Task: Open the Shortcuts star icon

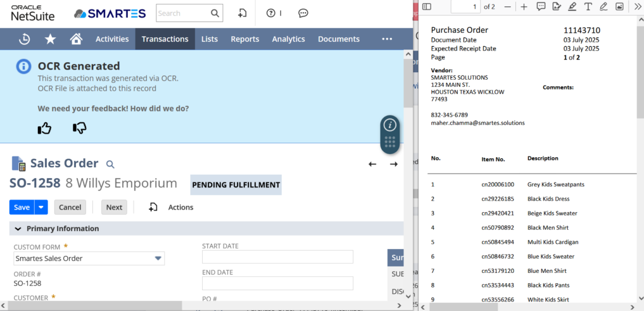Action: tap(50, 39)
